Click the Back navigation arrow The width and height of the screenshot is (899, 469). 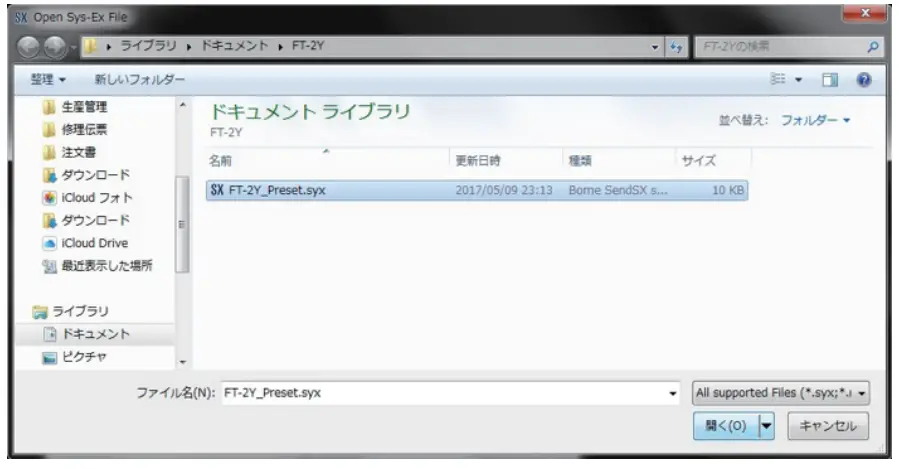[x=28, y=47]
